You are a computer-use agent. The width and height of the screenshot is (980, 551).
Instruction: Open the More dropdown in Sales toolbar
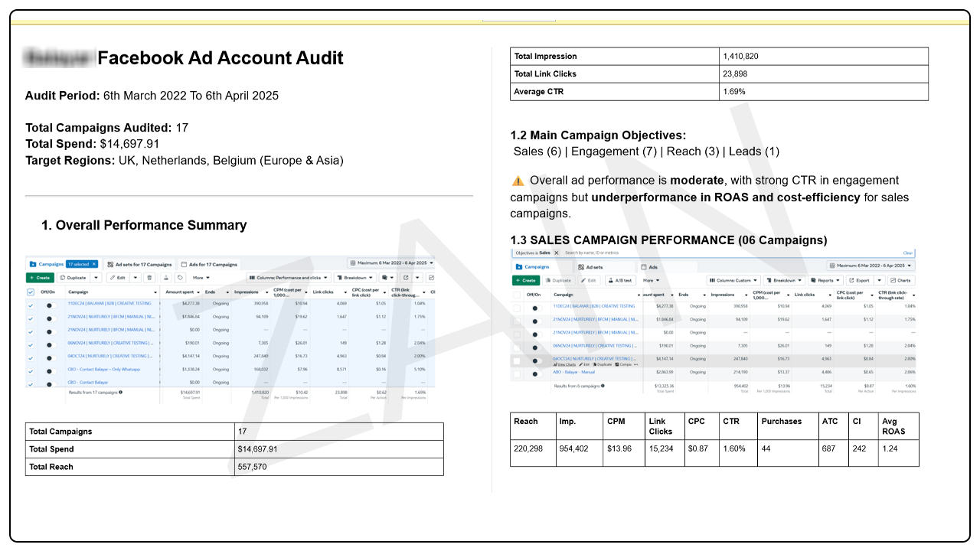point(652,280)
